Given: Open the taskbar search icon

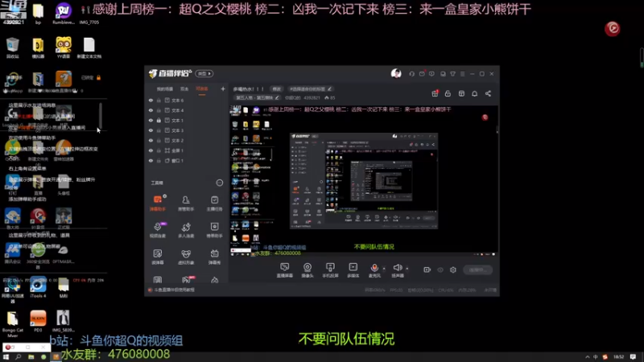Looking at the screenshot, I should point(18,356).
